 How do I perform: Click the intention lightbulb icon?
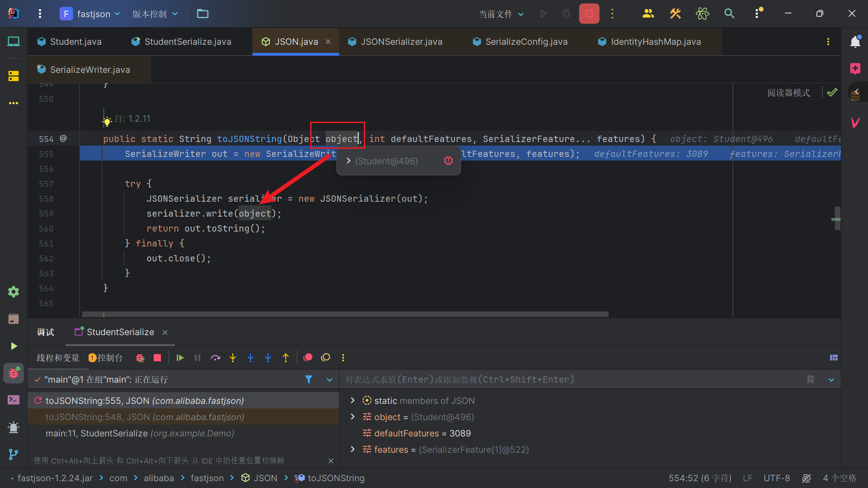(x=107, y=121)
